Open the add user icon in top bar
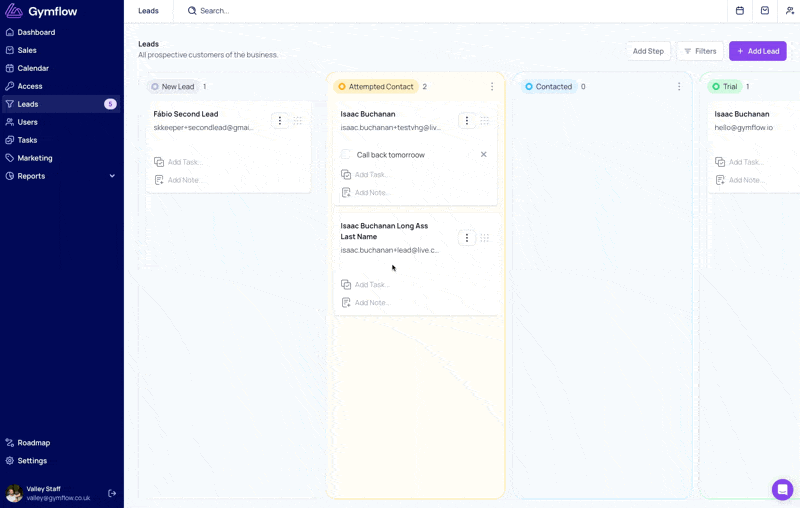 coord(790,11)
